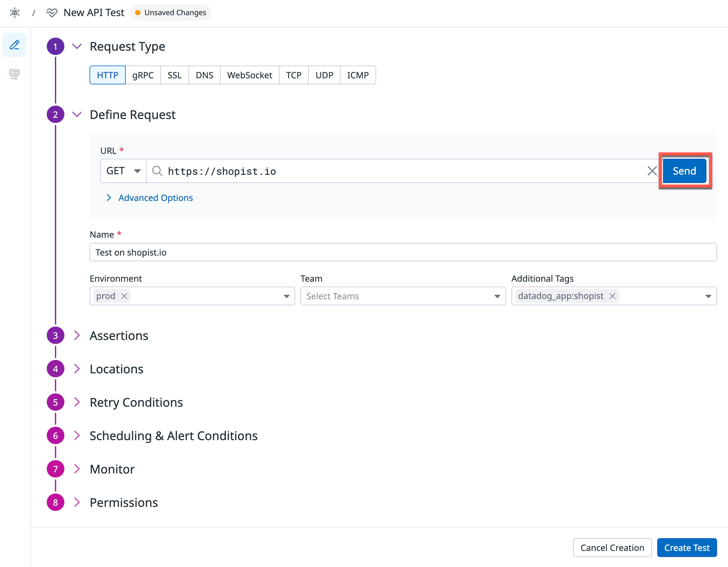Viewport: 728px width, 567px height.
Task: Select the ICMP request type
Action: click(357, 75)
